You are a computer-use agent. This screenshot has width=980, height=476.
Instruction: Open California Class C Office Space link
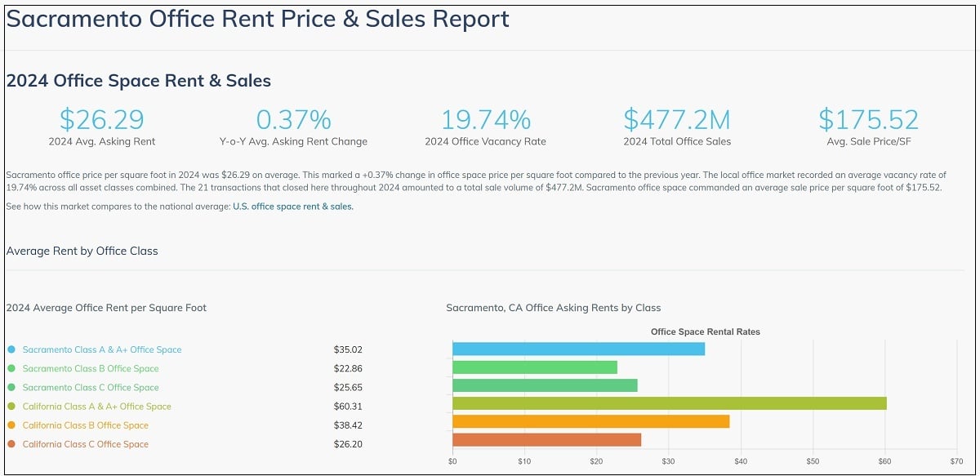coord(86,444)
